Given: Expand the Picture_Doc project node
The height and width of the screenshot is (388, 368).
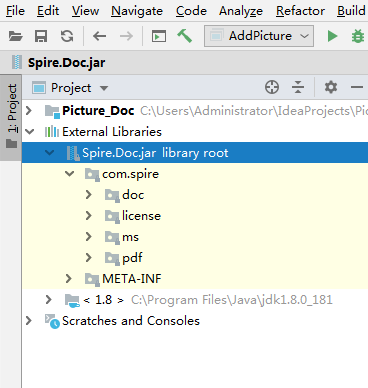Looking at the screenshot, I should click(29, 110).
